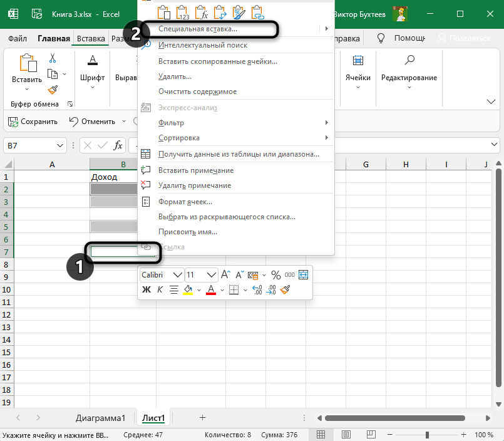Choose Paste Formulas (fx) paste option
Viewport: 504px width, 441px height.
(x=202, y=12)
